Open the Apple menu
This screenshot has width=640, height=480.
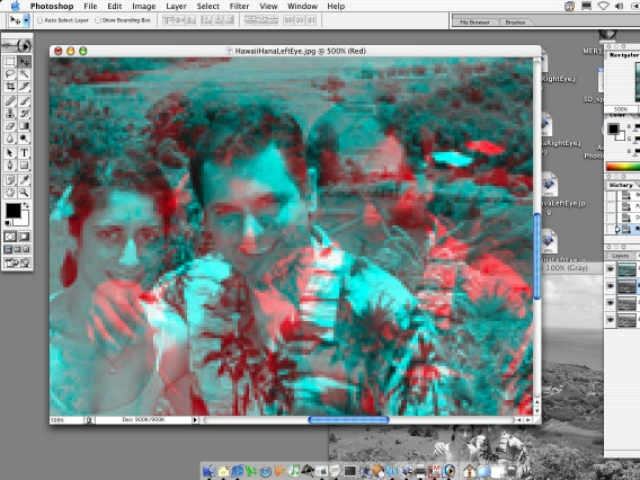click(12, 6)
